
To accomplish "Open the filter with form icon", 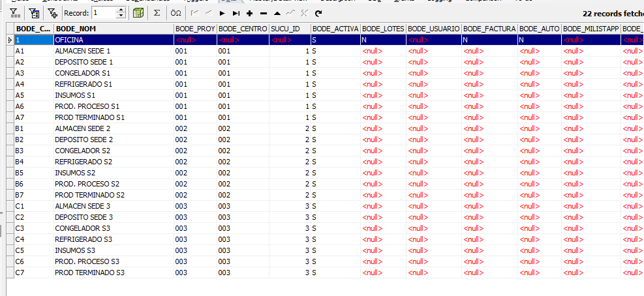I will coord(34,13).
